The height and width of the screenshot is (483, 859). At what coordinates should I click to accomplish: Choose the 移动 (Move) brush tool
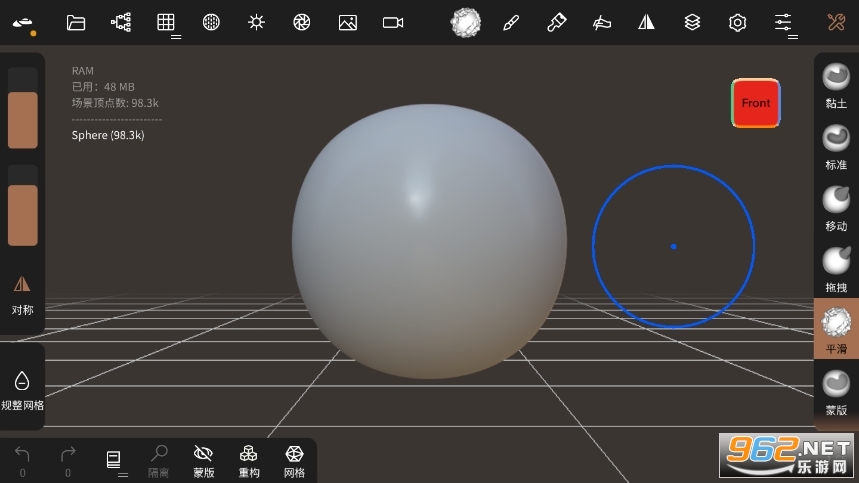pyautogui.click(x=835, y=207)
